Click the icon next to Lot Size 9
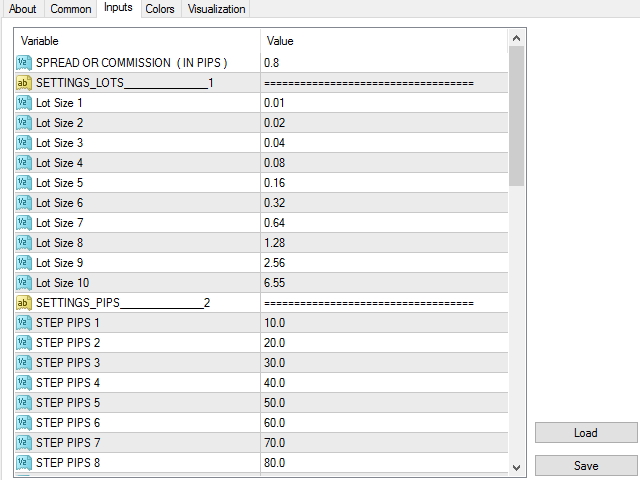This screenshot has height=480, width=640. click(24, 263)
